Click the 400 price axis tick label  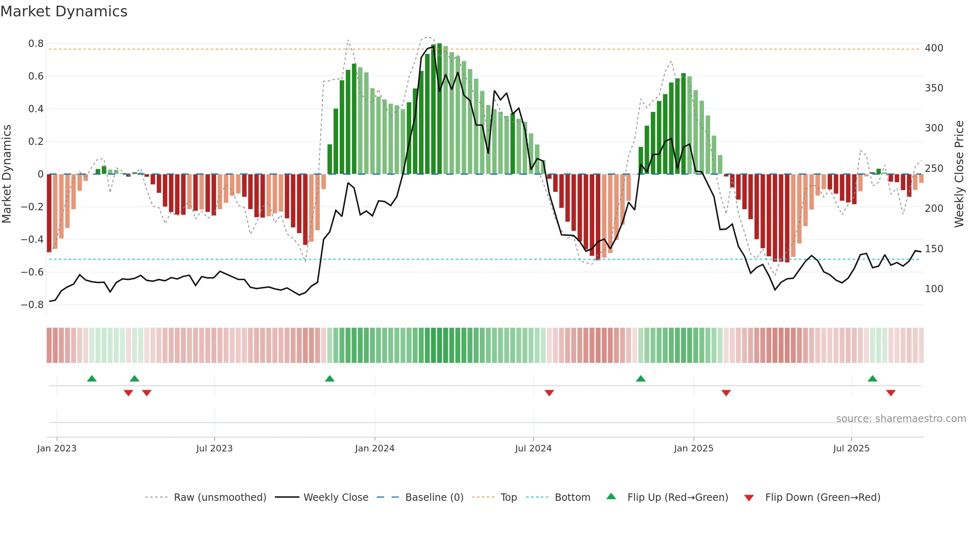coord(934,48)
